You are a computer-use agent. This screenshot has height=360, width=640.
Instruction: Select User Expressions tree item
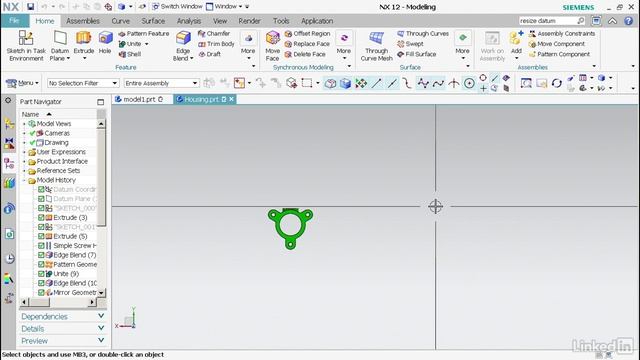click(61, 152)
